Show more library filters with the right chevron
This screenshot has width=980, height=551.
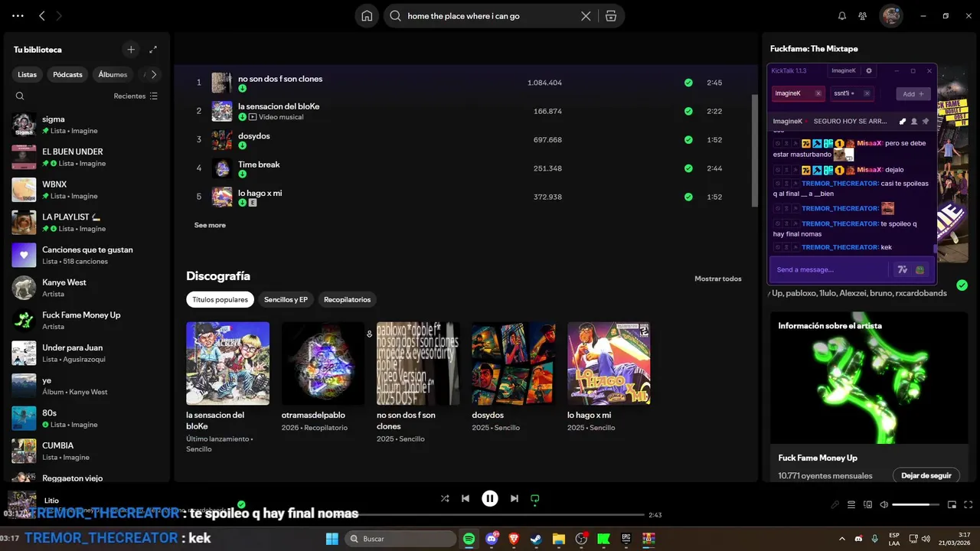pos(154,74)
